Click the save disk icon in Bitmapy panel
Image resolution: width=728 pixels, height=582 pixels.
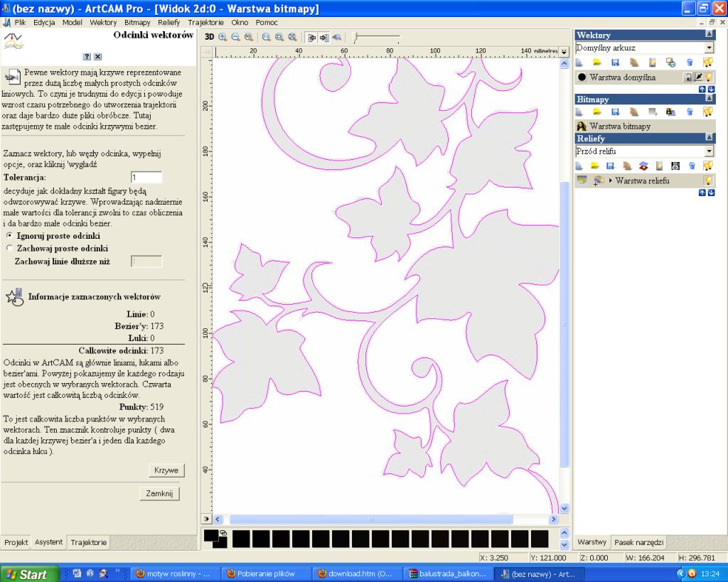(x=615, y=112)
